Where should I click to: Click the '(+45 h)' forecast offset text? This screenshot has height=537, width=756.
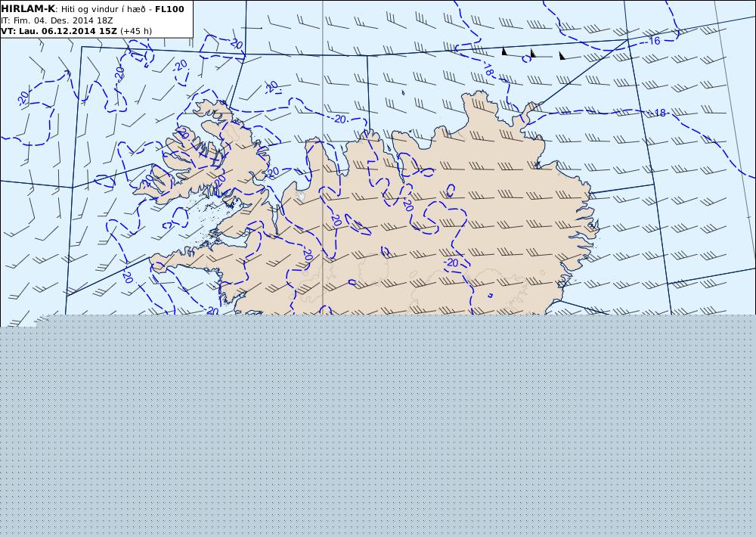click(136, 31)
